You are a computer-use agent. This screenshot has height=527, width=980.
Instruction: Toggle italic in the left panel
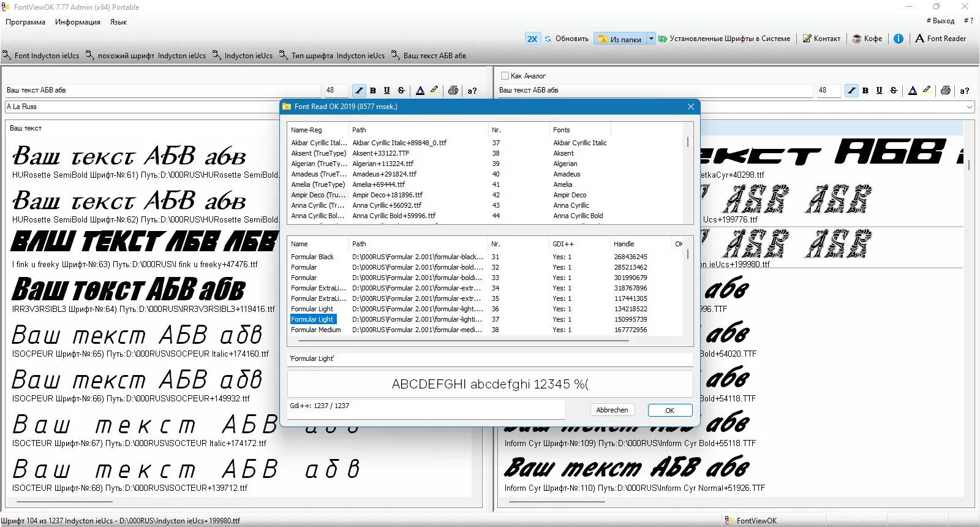point(359,91)
